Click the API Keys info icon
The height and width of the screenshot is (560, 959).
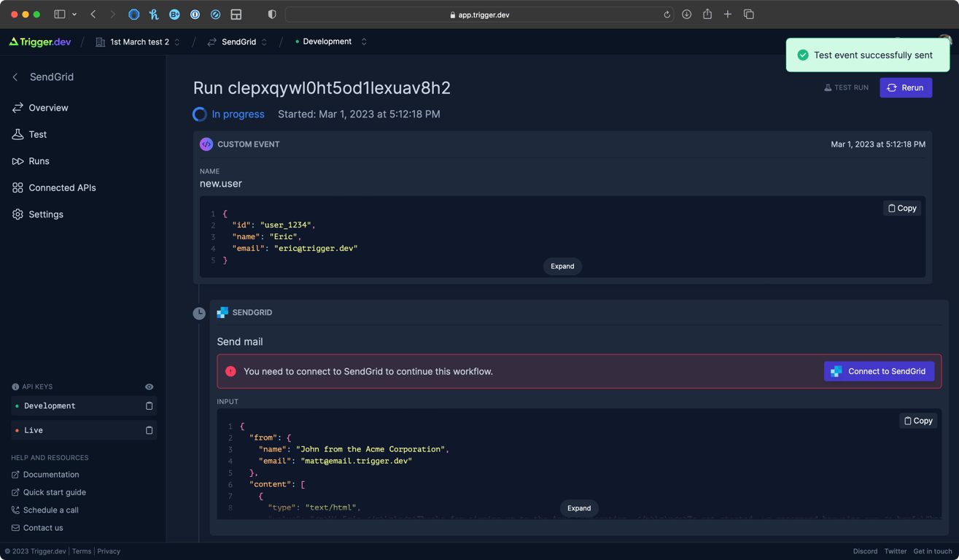click(x=15, y=387)
